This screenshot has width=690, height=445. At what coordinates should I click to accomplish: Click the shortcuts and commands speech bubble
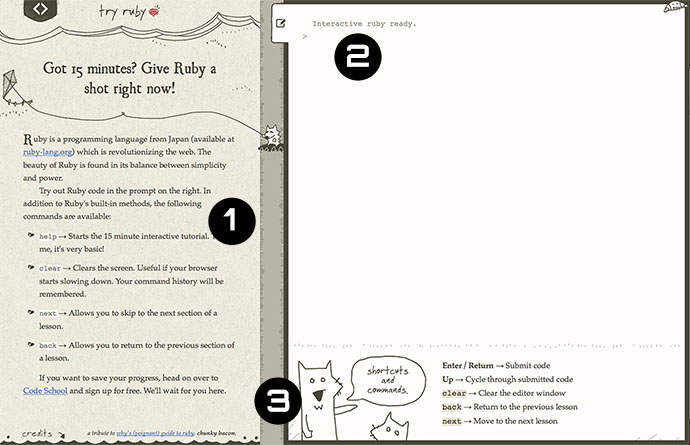click(x=387, y=380)
